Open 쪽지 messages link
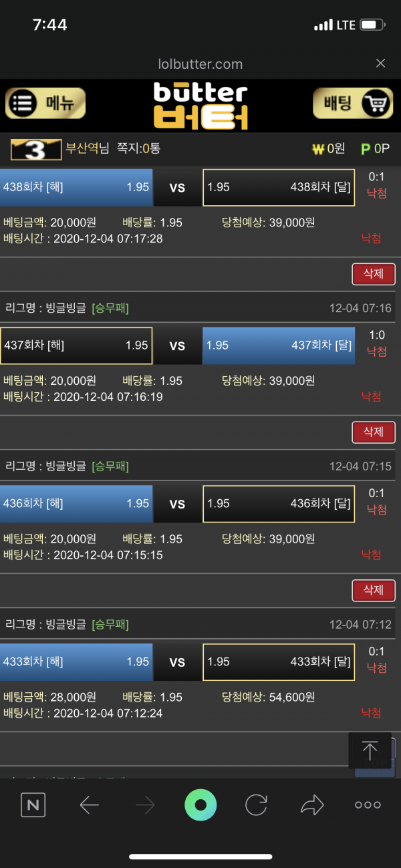Image resolution: width=401 pixels, height=868 pixels. [x=138, y=148]
